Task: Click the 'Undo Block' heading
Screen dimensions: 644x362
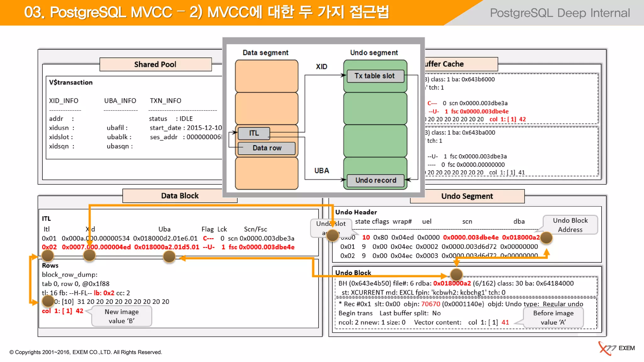Action: click(x=353, y=272)
